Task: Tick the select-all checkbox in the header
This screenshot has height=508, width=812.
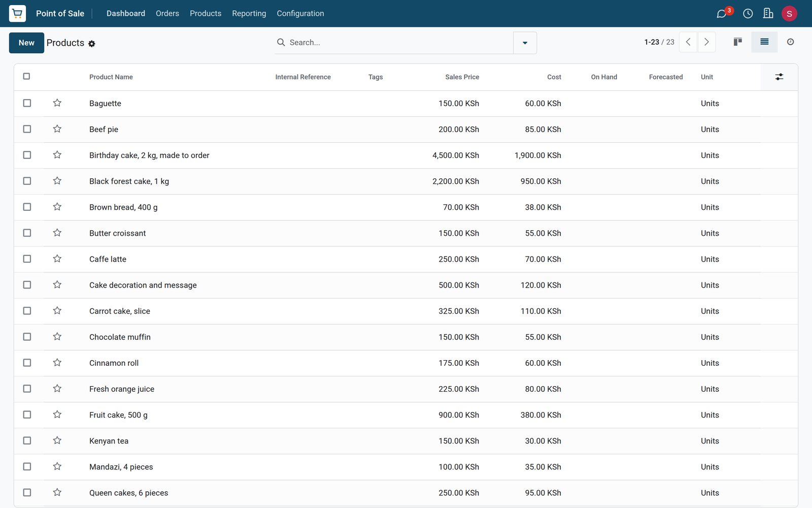Action: click(26, 76)
